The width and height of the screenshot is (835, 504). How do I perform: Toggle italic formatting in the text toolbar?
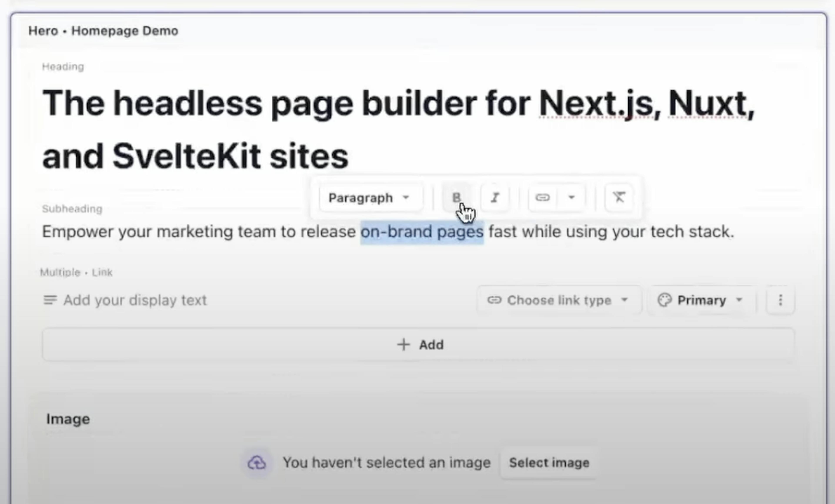click(x=495, y=198)
